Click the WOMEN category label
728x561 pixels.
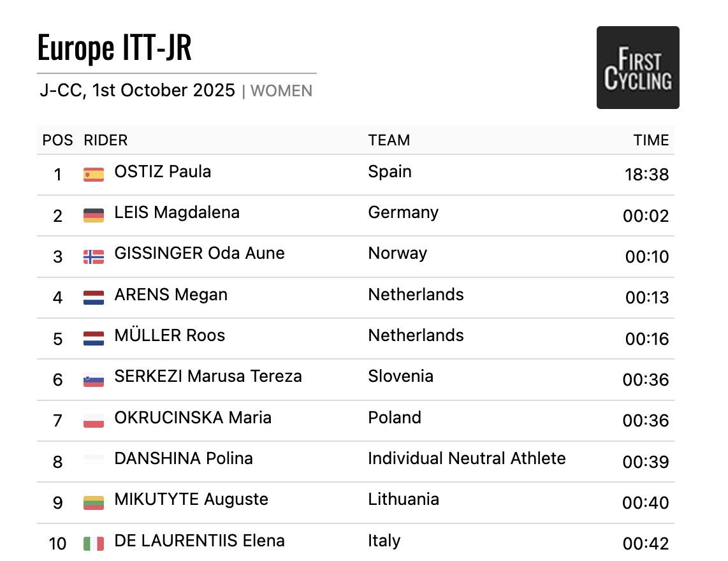(281, 91)
